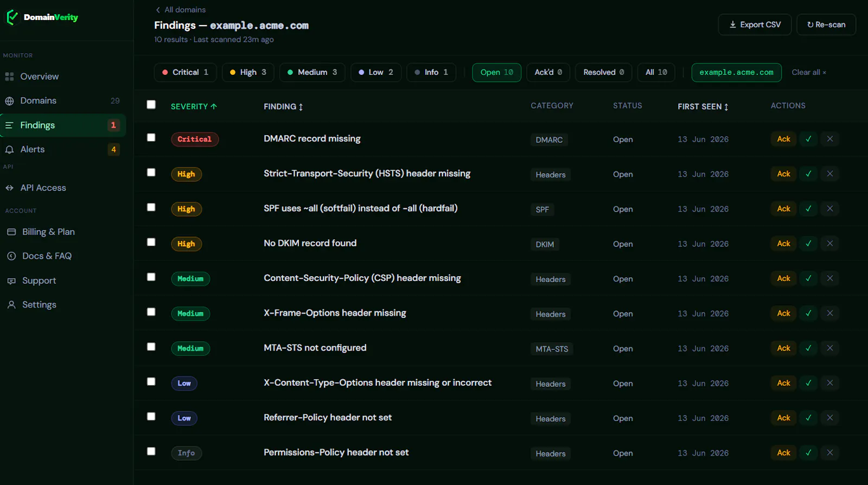Select the All status filter
Screen dimensions: 868x485
(656, 73)
